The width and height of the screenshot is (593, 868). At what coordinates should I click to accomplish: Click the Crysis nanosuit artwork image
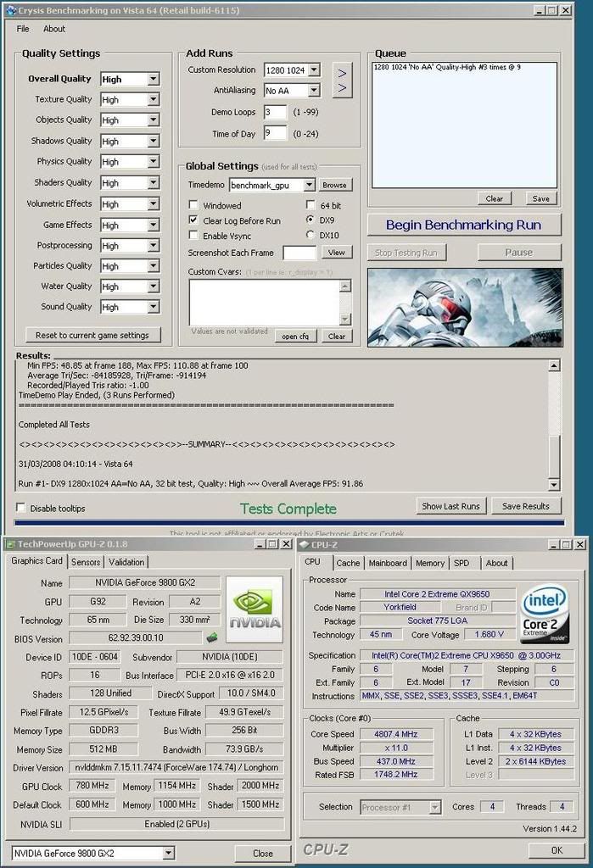(465, 307)
